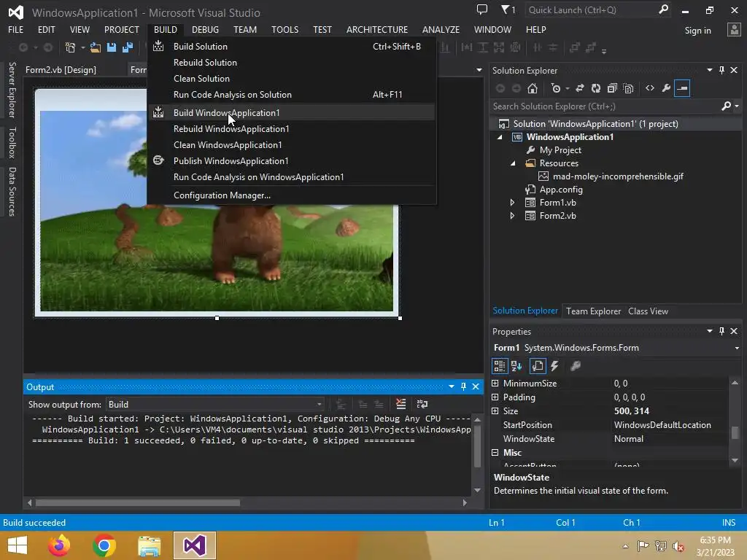This screenshot has width=747, height=560.
Task: Switch to the Team Explorer tab
Action: (593, 311)
